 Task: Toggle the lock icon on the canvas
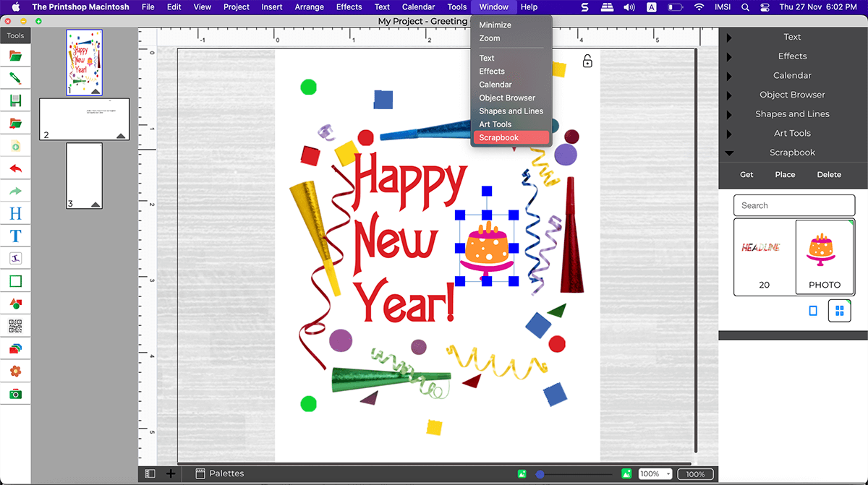pyautogui.click(x=587, y=61)
